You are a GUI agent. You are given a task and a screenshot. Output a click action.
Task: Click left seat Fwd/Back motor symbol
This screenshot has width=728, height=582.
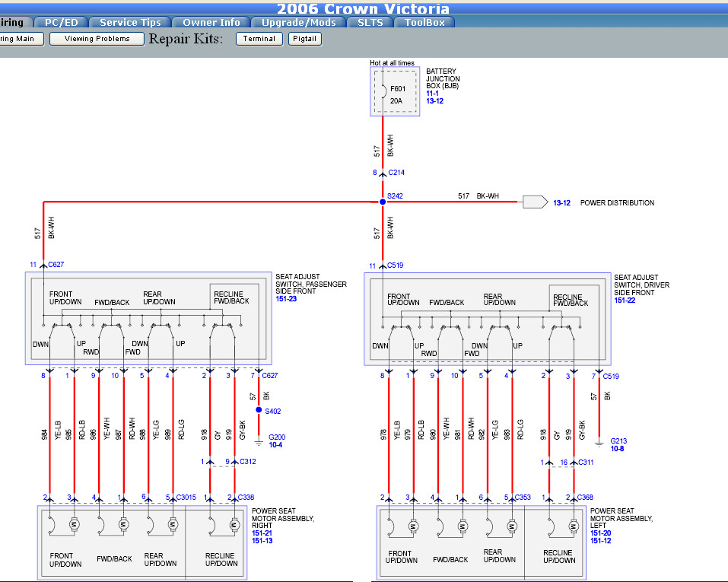(463, 526)
